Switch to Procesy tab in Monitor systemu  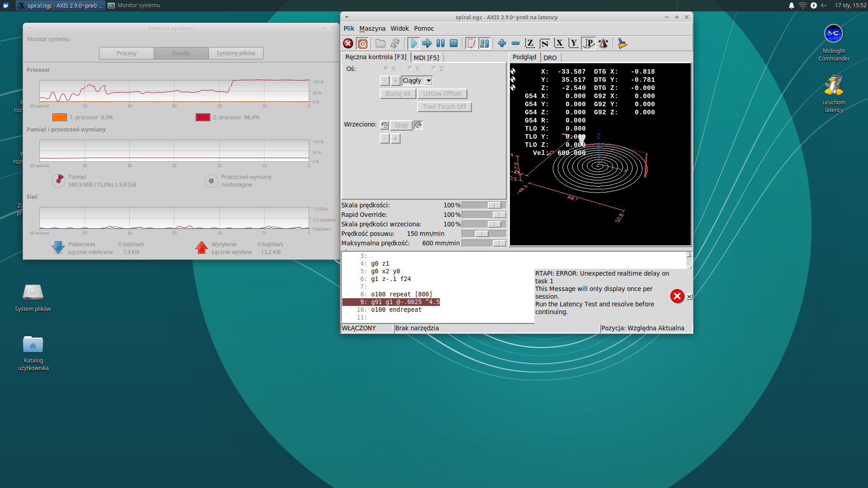(x=127, y=53)
